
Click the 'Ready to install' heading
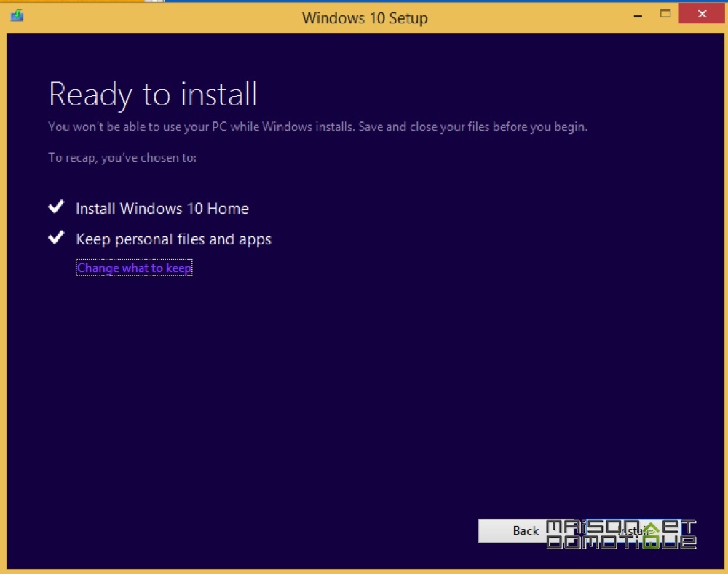tap(153, 95)
